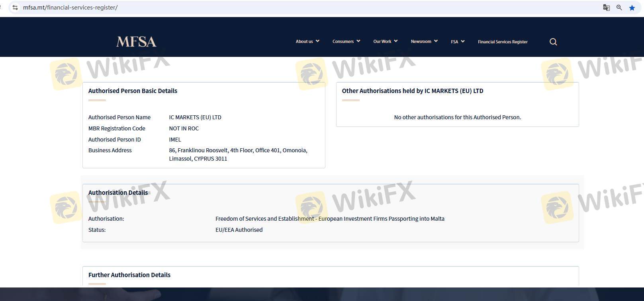Screen dimensions: 644x301
Task: Click IC MARKETS (EU) LTD name value
Action: click(195, 117)
